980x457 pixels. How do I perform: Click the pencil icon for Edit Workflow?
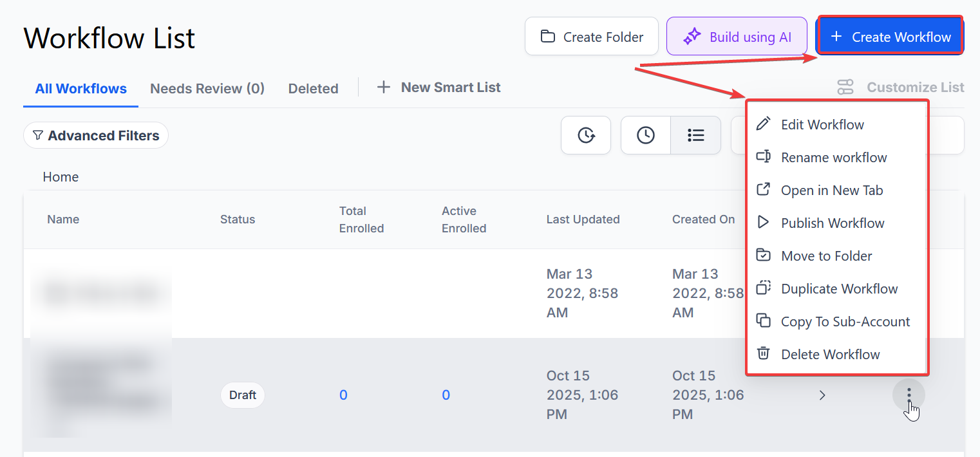click(763, 124)
